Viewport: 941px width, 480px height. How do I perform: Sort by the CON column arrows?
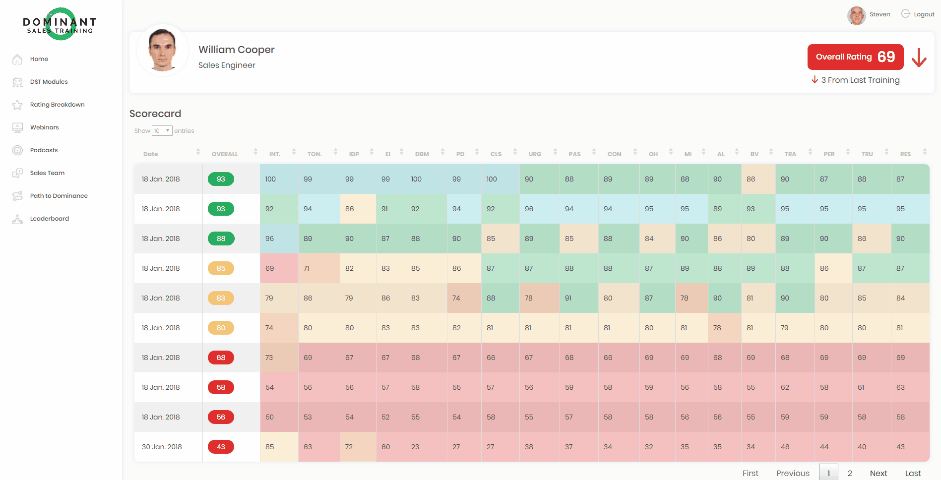coord(635,153)
